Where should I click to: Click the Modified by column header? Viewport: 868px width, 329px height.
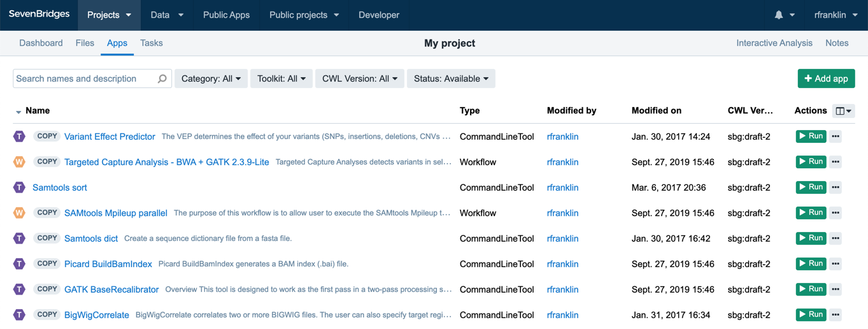(x=572, y=111)
